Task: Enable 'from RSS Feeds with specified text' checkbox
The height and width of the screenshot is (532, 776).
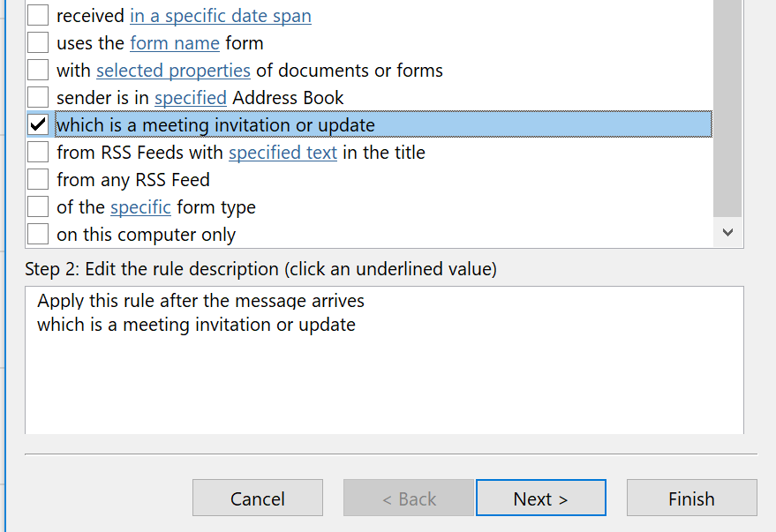Action: tap(38, 152)
